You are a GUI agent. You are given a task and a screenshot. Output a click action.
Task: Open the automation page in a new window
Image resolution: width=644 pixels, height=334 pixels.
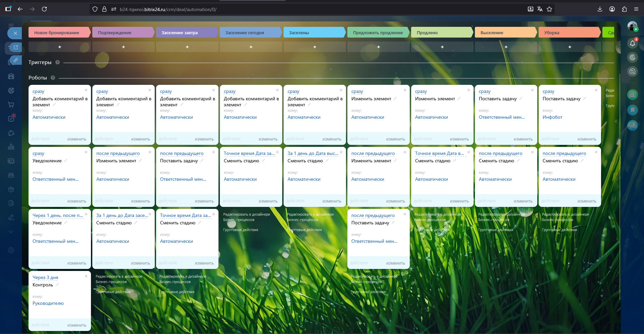pos(15,47)
